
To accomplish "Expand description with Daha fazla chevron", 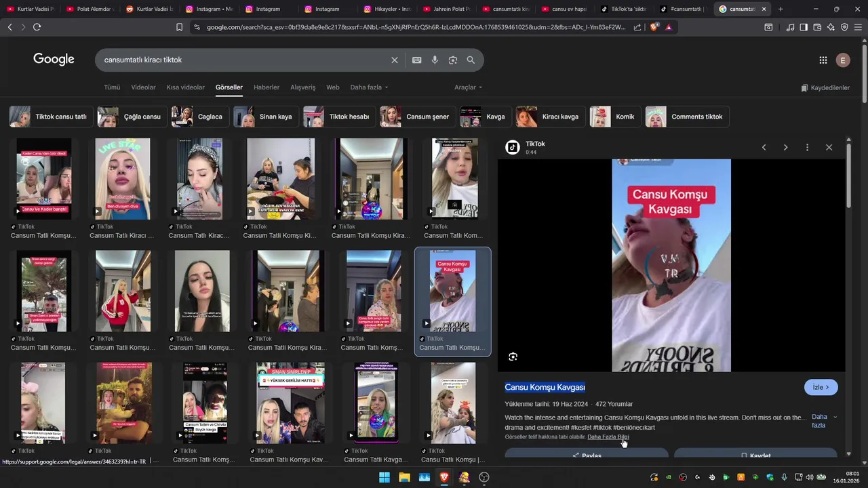I will click(x=825, y=421).
